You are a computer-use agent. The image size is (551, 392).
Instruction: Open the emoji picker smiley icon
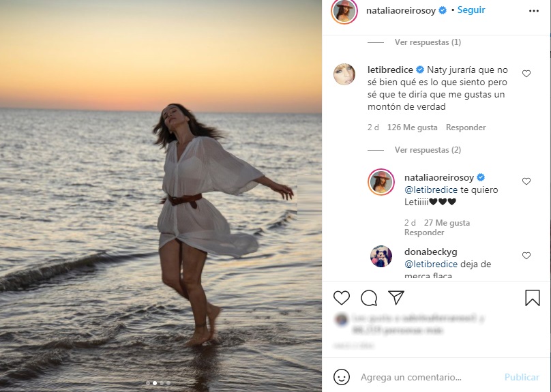point(342,377)
